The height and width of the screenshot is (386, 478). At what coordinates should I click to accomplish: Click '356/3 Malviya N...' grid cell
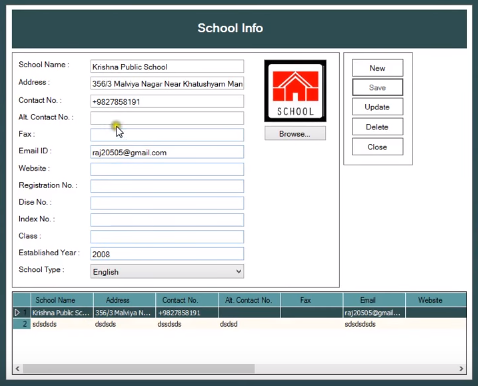124,313
